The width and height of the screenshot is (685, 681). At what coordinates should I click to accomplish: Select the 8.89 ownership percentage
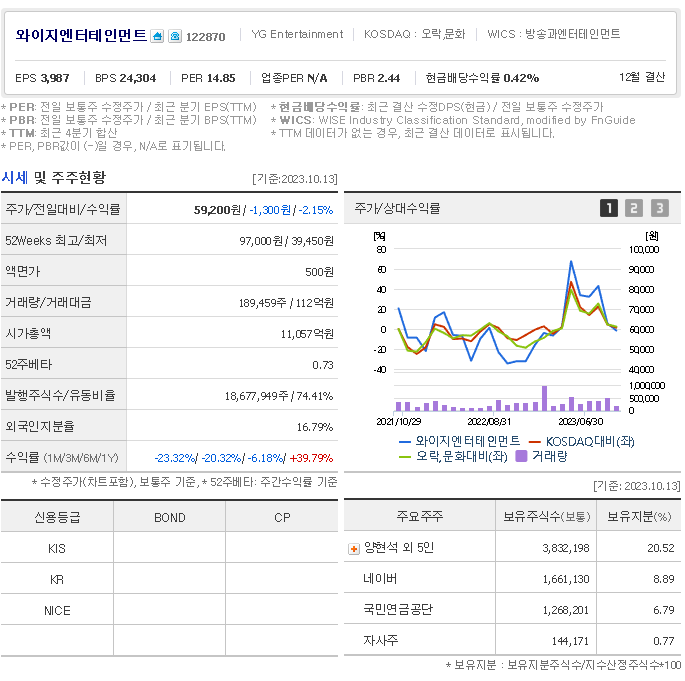(x=664, y=579)
